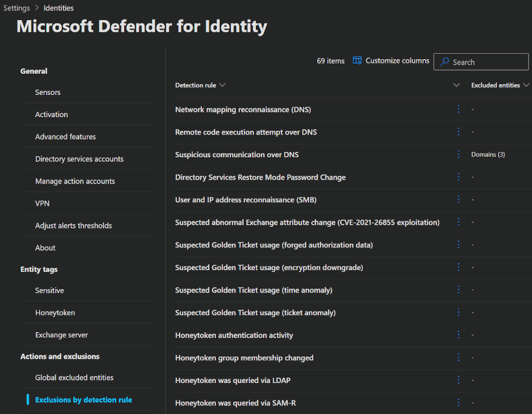Image resolution: width=532 pixels, height=414 pixels.
Task: Click the magnifier icon in Search box
Action: click(x=445, y=62)
